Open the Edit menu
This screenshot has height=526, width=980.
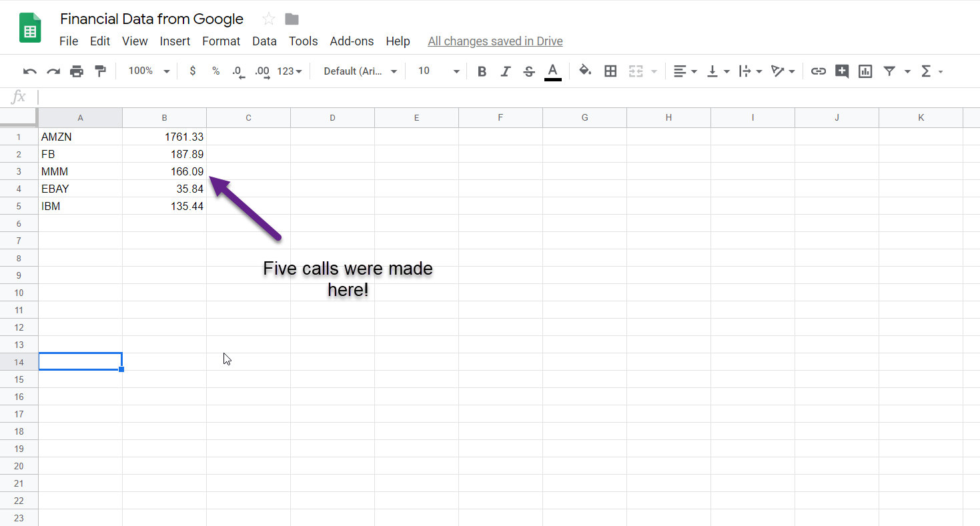pyautogui.click(x=100, y=41)
